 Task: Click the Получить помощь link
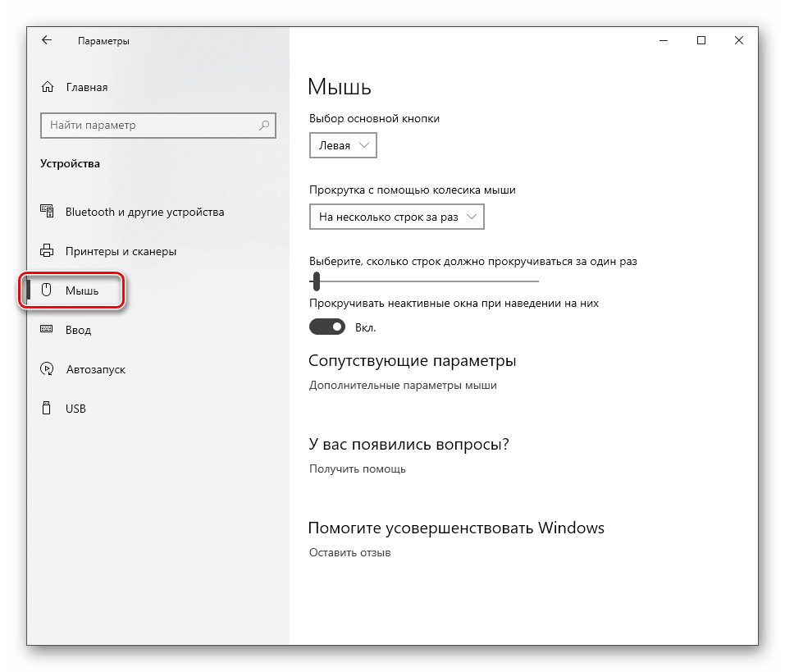click(358, 469)
